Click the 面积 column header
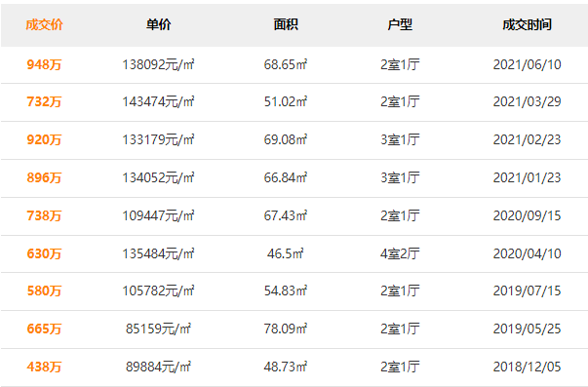 [286, 24]
